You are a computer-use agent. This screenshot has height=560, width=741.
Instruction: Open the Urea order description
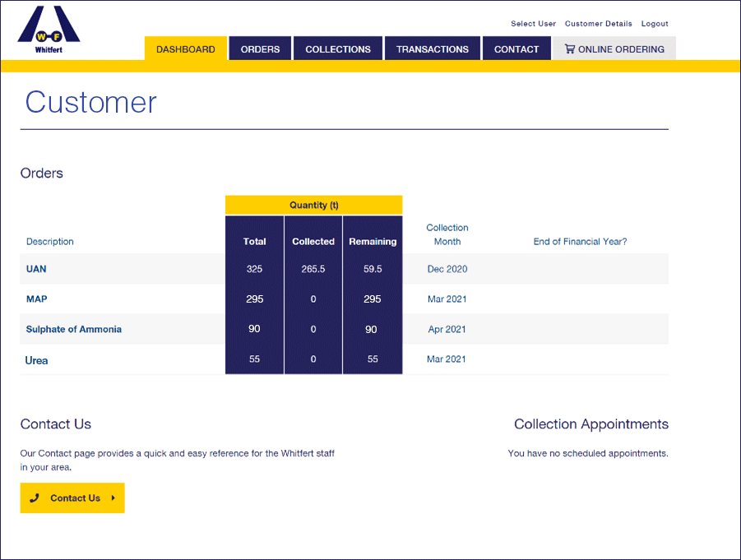pos(36,360)
